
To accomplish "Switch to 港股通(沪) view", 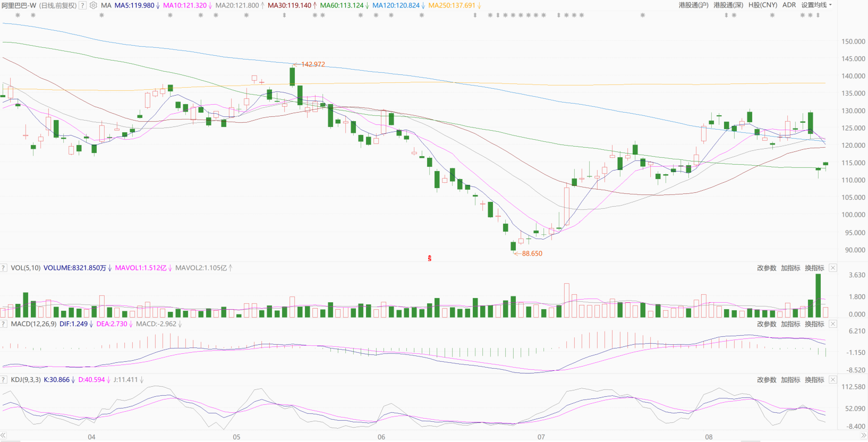I will tap(693, 5).
